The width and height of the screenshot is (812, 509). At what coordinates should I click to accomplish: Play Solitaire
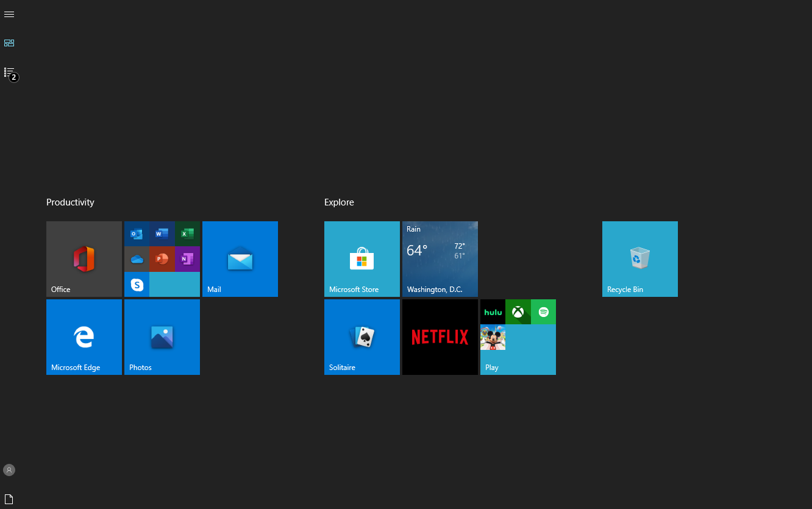(x=361, y=336)
